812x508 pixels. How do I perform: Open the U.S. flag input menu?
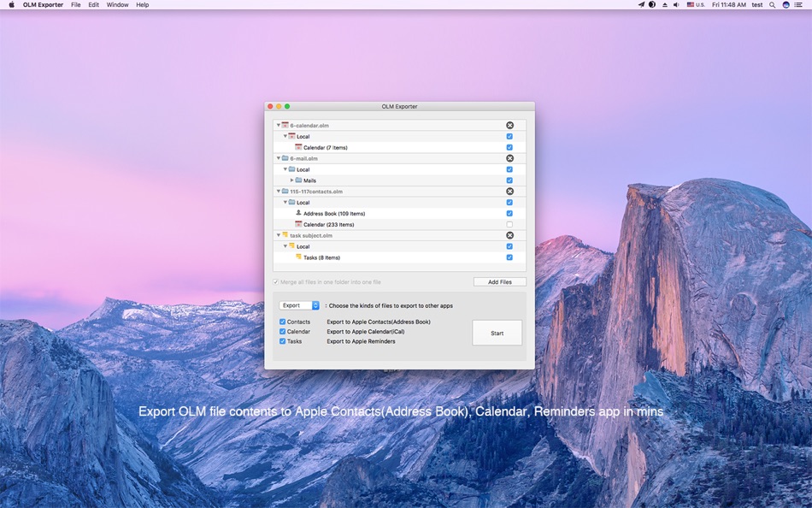pos(696,4)
